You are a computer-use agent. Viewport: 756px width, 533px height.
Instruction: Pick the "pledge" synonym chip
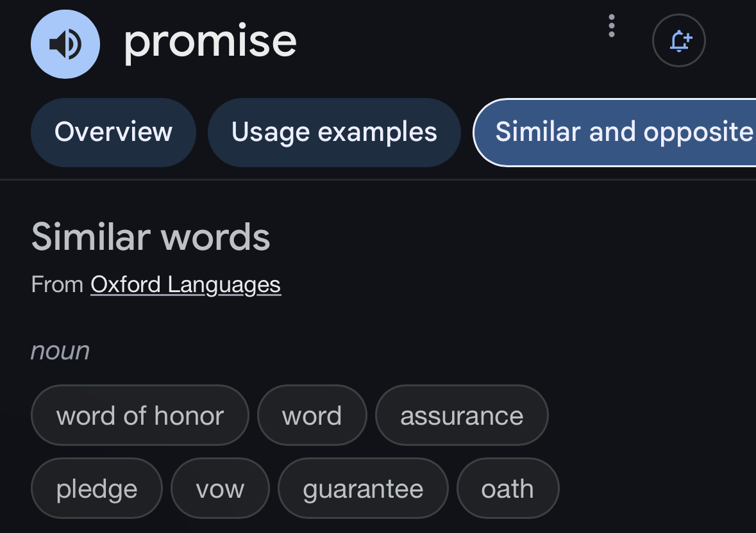(96, 488)
